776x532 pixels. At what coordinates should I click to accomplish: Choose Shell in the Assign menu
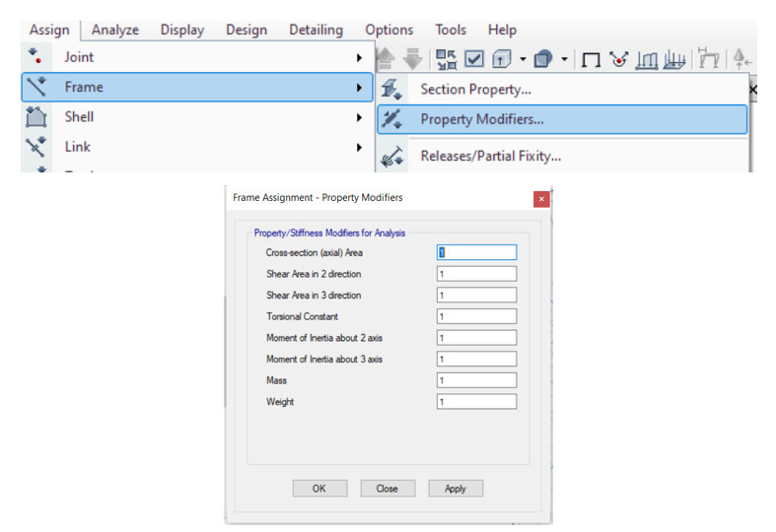click(x=197, y=116)
